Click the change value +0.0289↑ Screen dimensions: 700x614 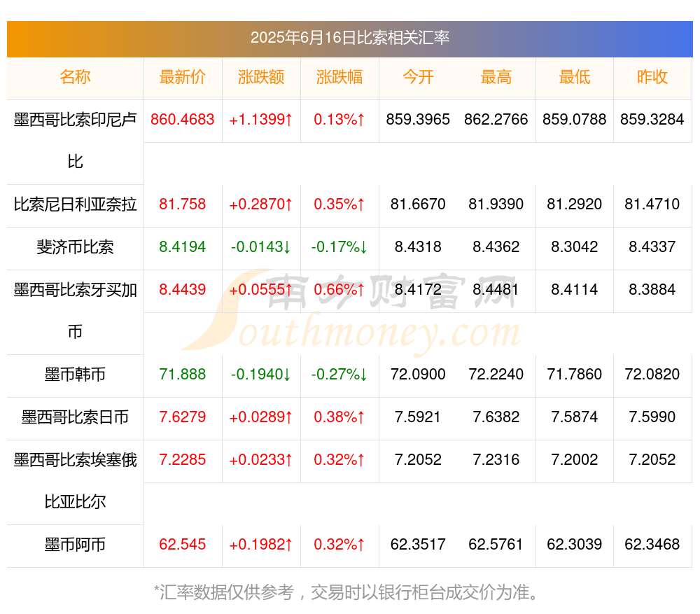pyautogui.click(x=260, y=417)
